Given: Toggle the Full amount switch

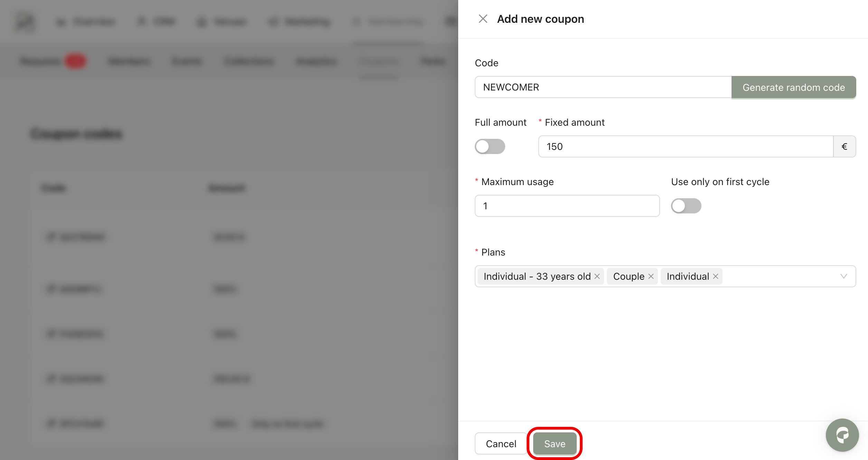Looking at the screenshot, I should (x=490, y=146).
